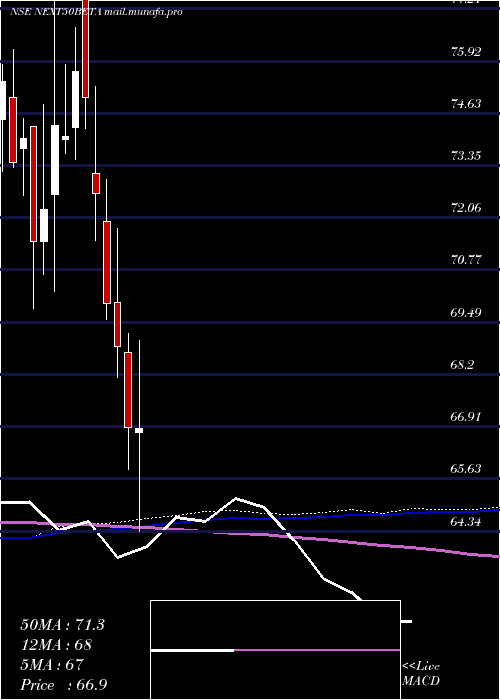500x700 pixels.
Task: Click the 5MA : 67 reading
Action: tap(52, 664)
